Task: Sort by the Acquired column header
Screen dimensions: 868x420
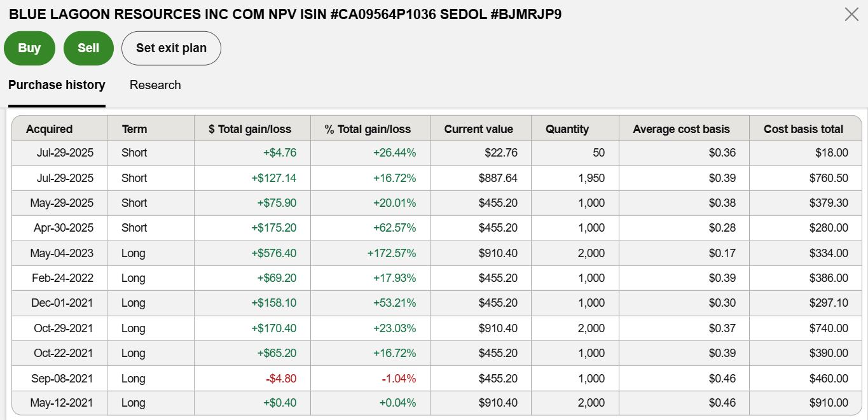Action: tap(50, 129)
